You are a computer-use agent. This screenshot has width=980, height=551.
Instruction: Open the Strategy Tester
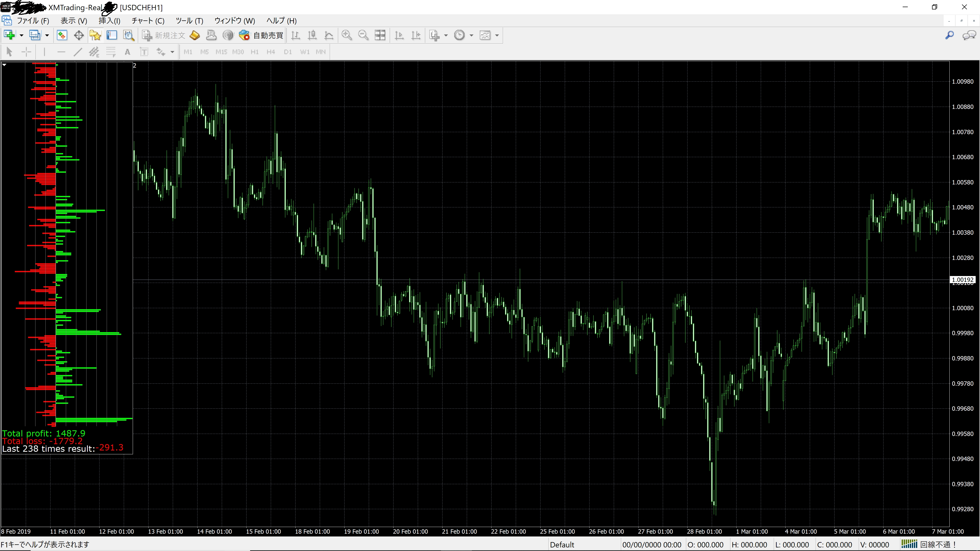(x=128, y=35)
